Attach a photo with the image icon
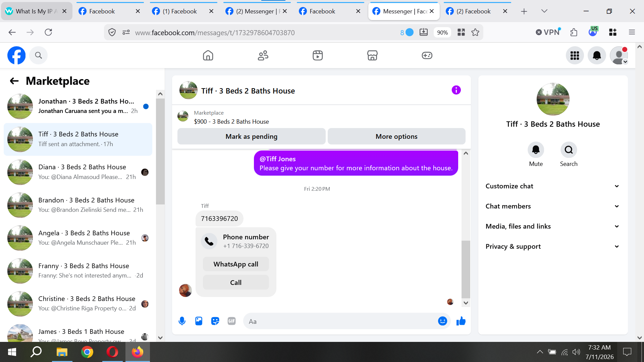 (199, 321)
